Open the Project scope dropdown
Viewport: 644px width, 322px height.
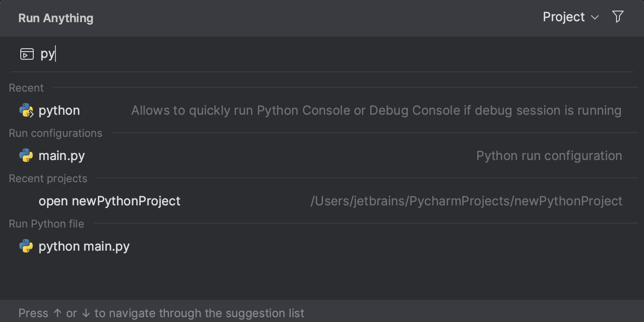click(x=570, y=17)
